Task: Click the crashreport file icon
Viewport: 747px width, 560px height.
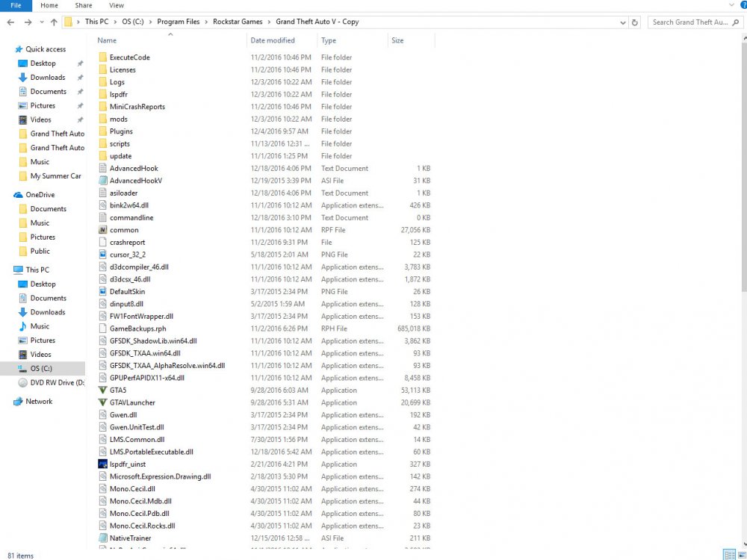Action: tap(102, 242)
